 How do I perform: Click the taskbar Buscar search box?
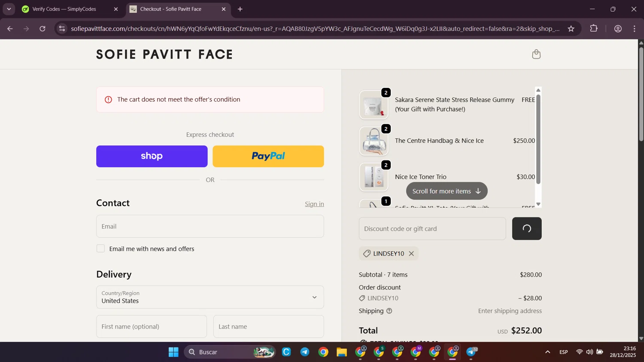[230, 352]
